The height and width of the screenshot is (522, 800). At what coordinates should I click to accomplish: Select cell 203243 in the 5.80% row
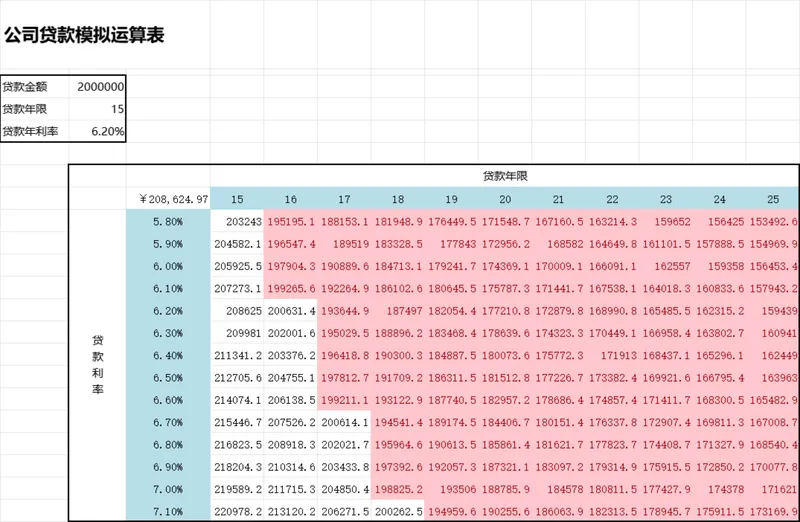[x=237, y=221]
